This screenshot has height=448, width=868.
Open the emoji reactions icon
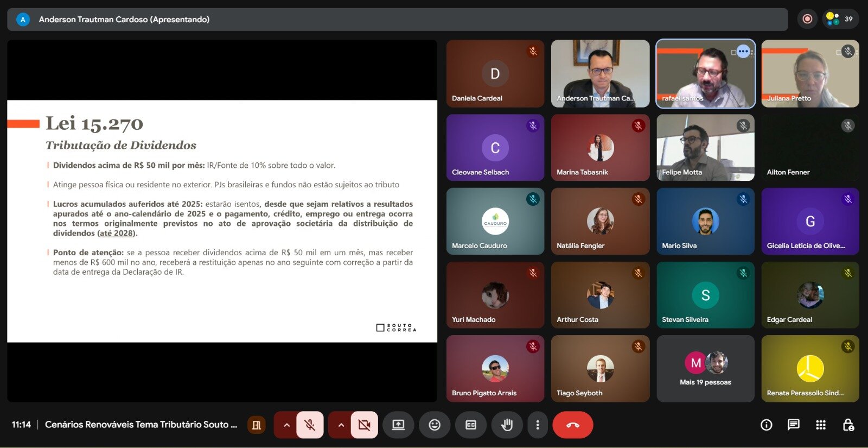[x=435, y=425]
